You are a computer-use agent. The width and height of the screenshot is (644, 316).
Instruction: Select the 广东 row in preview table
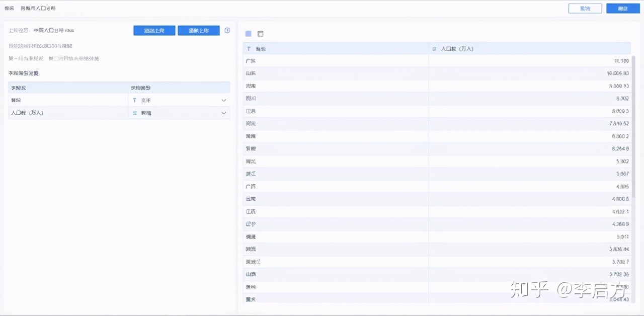pos(336,61)
